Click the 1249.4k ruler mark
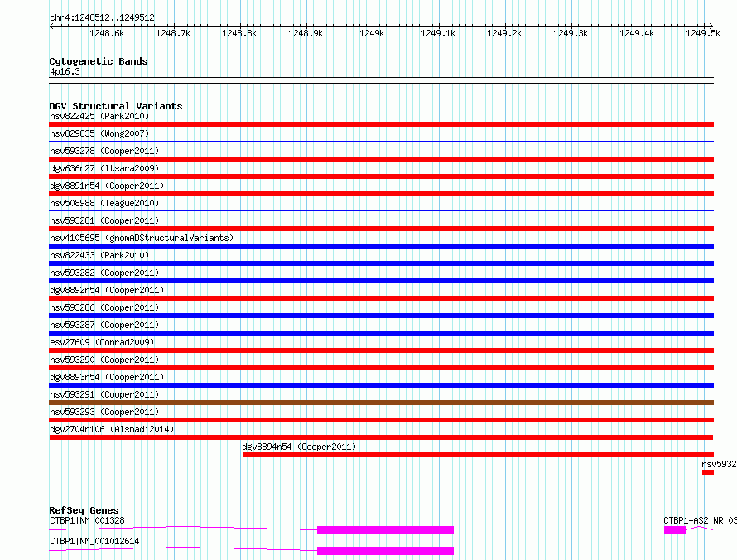Image resolution: width=737 pixels, height=560 pixels. pos(637,33)
